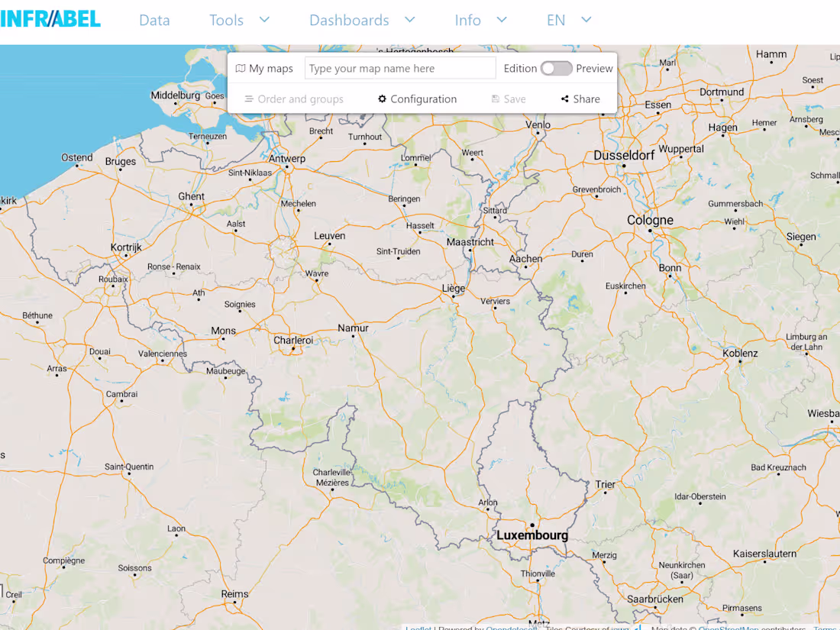Click the Order and groups list icon
840x630 pixels.
pos(250,99)
